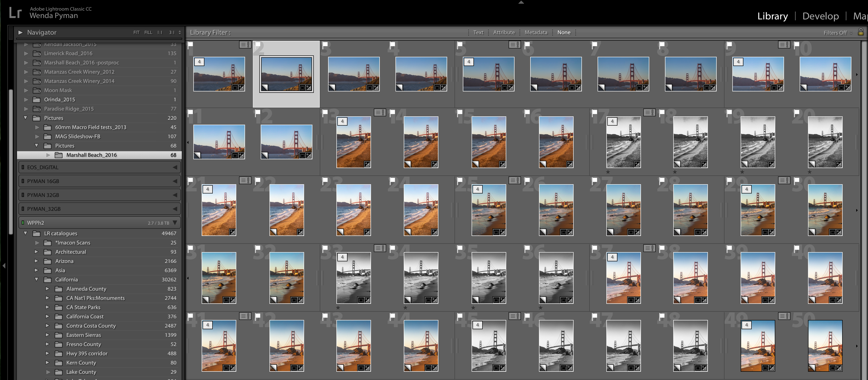The width and height of the screenshot is (868, 380).
Task: Click the FILL zoom option in Navigator
Action: pos(148,32)
